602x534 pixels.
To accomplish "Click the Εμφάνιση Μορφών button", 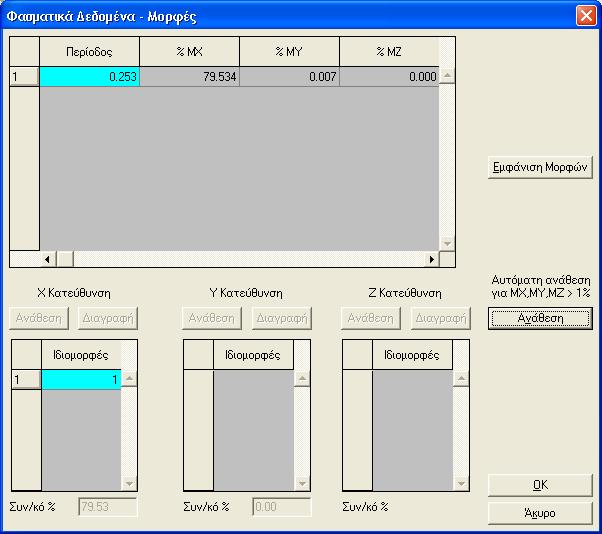I will [x=540, y=167].
